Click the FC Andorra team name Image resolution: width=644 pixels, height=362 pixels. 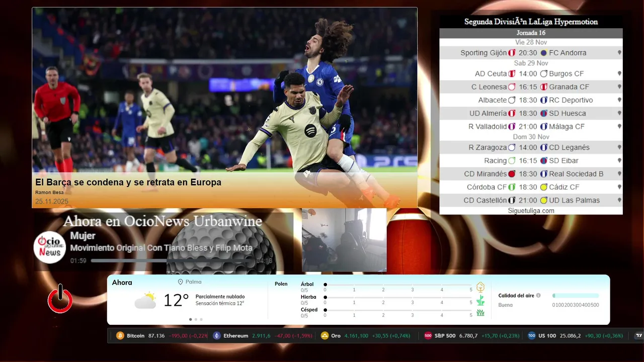coord(568,53)
